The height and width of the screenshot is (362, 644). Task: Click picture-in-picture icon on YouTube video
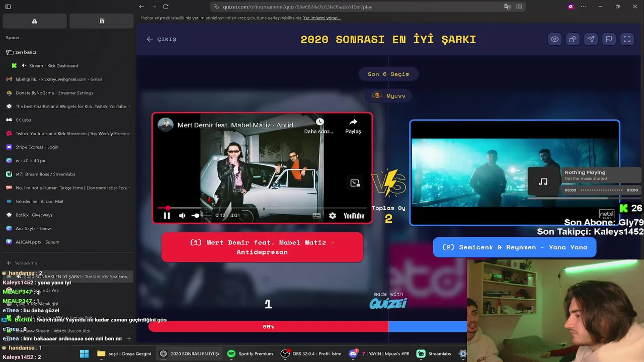355,183
